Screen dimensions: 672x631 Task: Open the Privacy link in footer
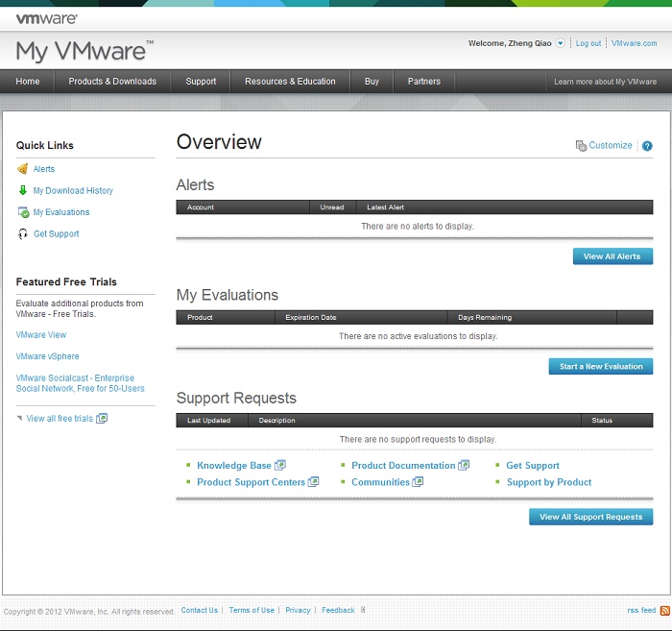[298, 610]
